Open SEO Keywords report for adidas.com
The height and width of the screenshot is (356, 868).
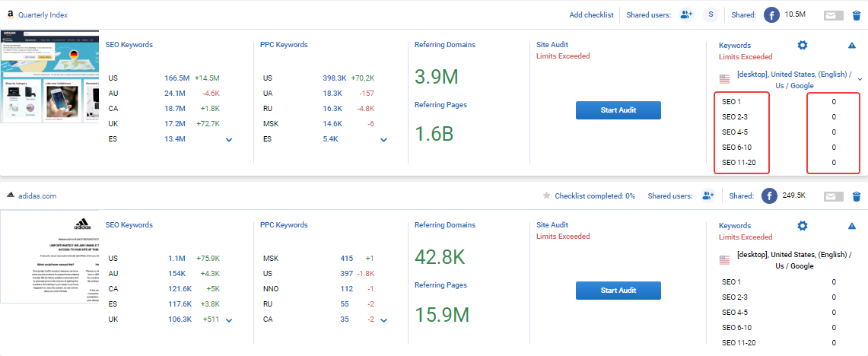pyautogui.click(x=129, y=225)
